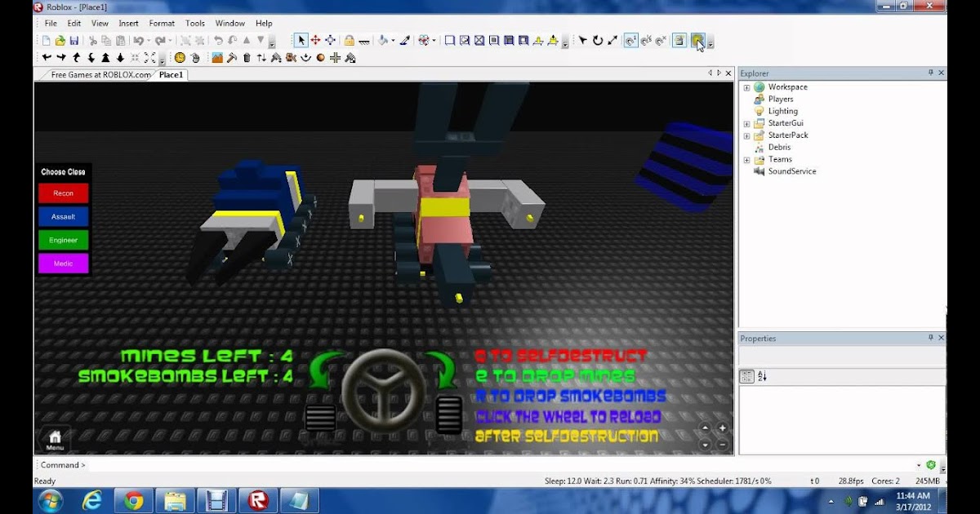Choose the magenta Medic class button
Screen dimensions: 980x514
(63, 264)
